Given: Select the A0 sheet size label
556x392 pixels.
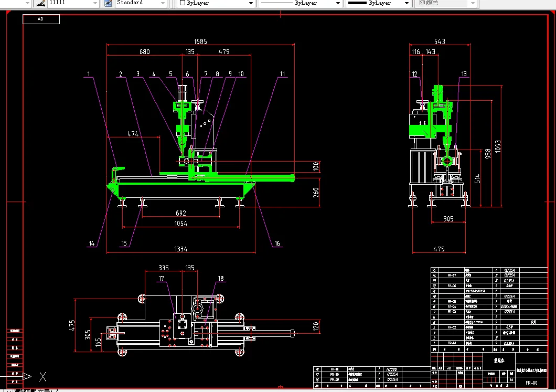Looking at the screenshot, I should click(x=40, y=19).
